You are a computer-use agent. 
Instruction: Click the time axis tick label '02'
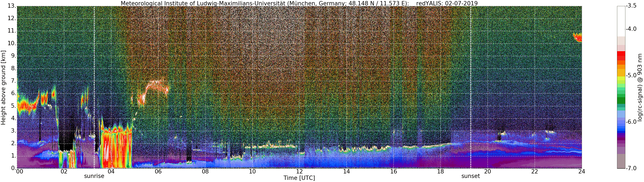point(64,172)
